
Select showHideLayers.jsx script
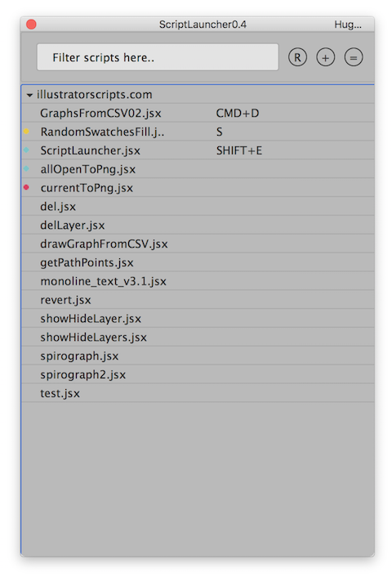[198, 337]
